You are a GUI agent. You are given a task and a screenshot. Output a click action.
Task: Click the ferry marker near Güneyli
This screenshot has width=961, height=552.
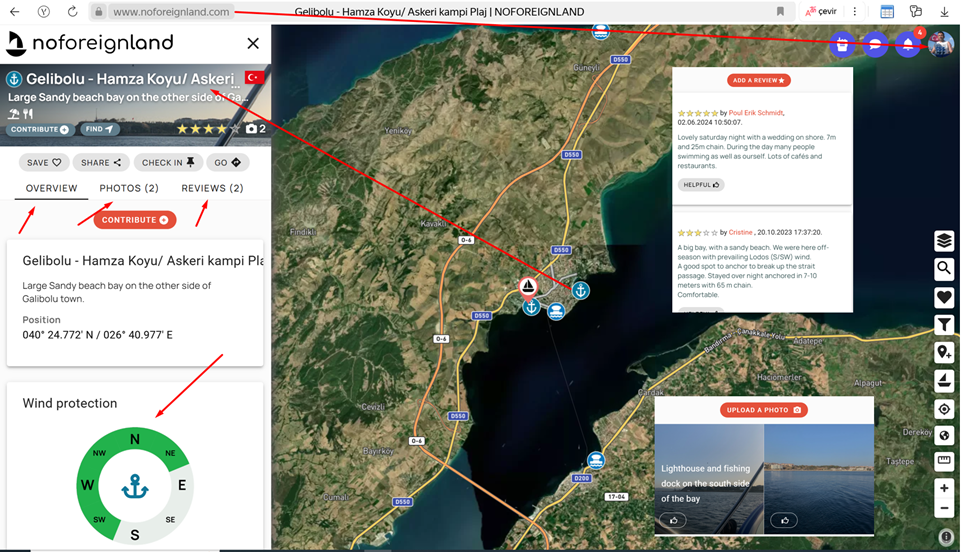(601, 31)
